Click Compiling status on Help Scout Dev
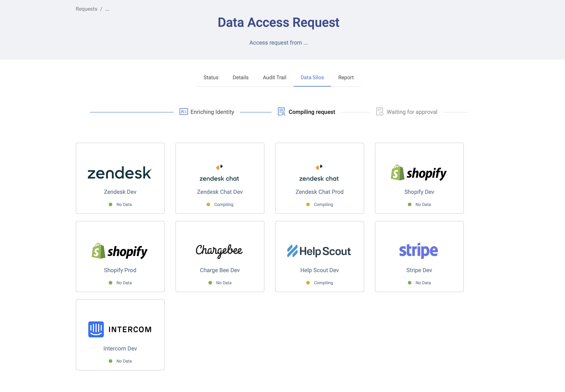Screen dimensions: 565x392 tap(323, 283)
